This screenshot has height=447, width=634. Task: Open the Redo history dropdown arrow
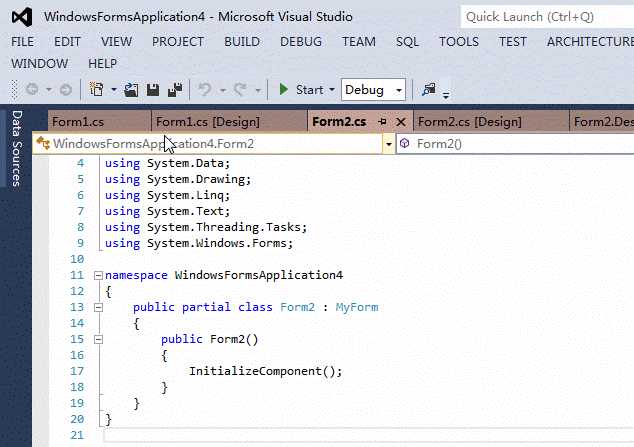pyautogui.click(x=258, y=90)
